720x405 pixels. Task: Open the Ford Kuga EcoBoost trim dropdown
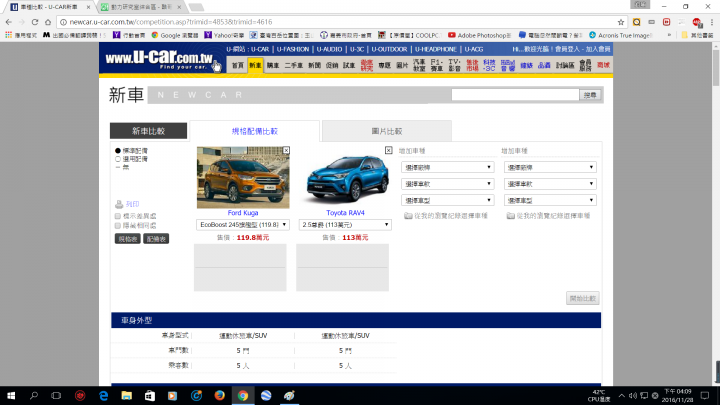click(x=243, y=225)
